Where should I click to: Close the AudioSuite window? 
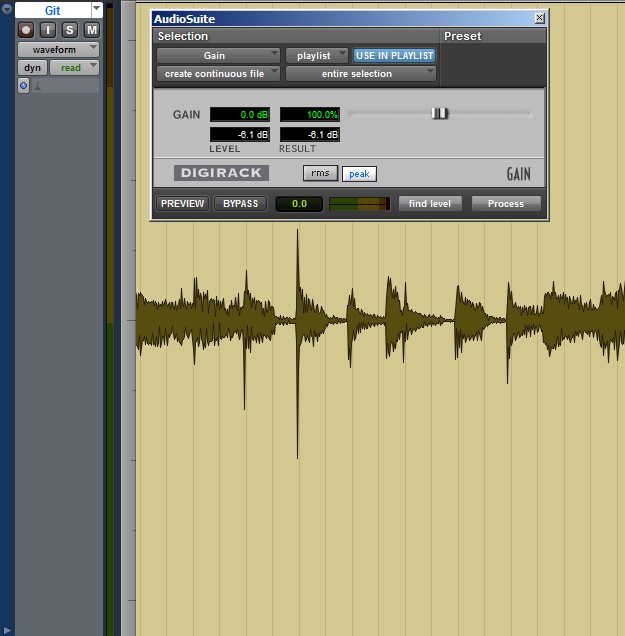tap(540, 18)
